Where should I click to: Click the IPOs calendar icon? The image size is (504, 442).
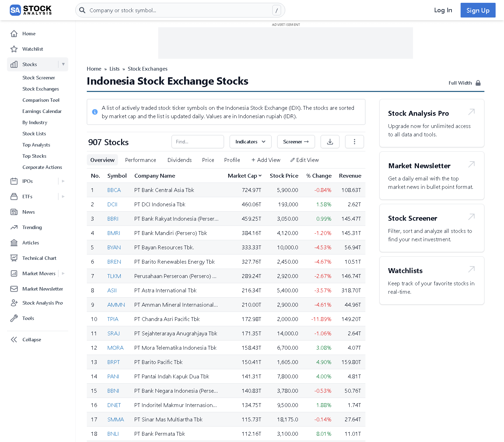coord(14,181)
